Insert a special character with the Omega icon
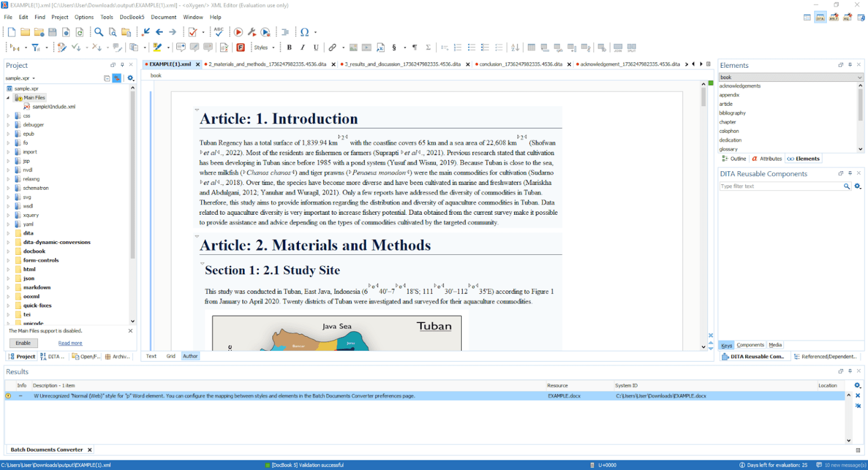This screenshot has height=470, width=868. point(305,32)
